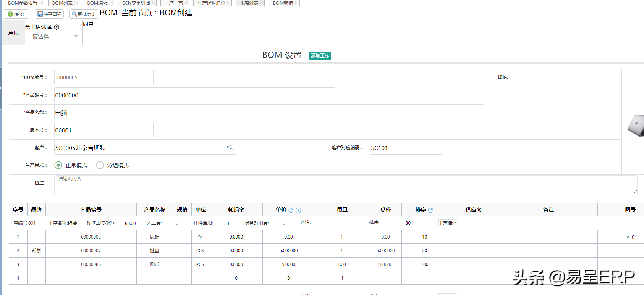The image size is (644, 295).
Task: Click the 版本号 input field
Action: (104, 130)
